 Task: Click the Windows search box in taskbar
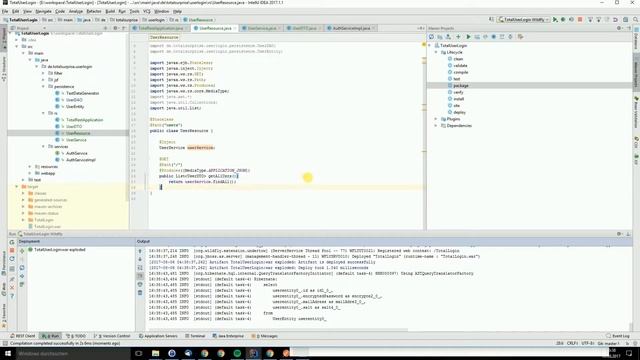click(73, 353)
